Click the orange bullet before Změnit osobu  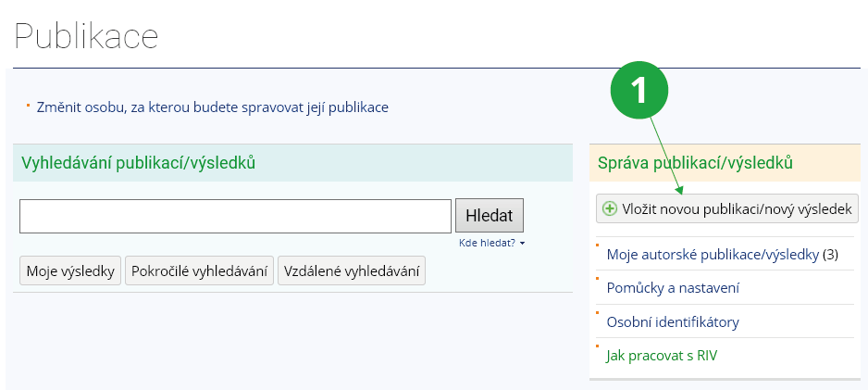(x=28, y=103)
